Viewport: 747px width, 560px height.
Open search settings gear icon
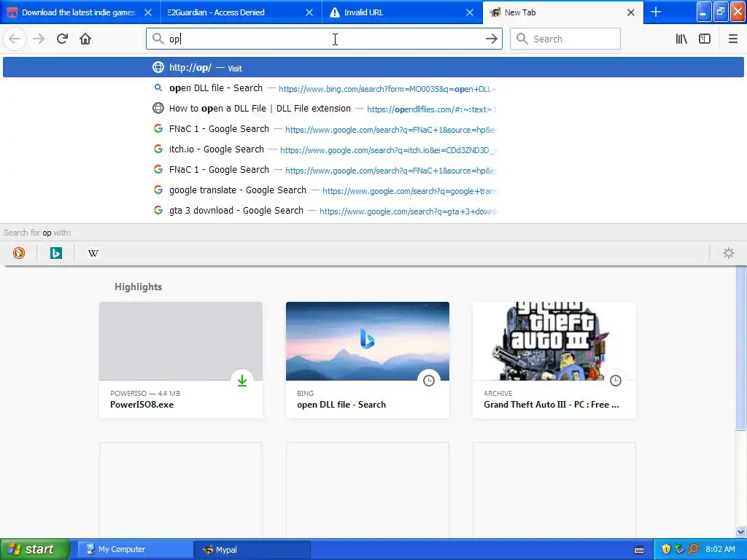[729, 253]
